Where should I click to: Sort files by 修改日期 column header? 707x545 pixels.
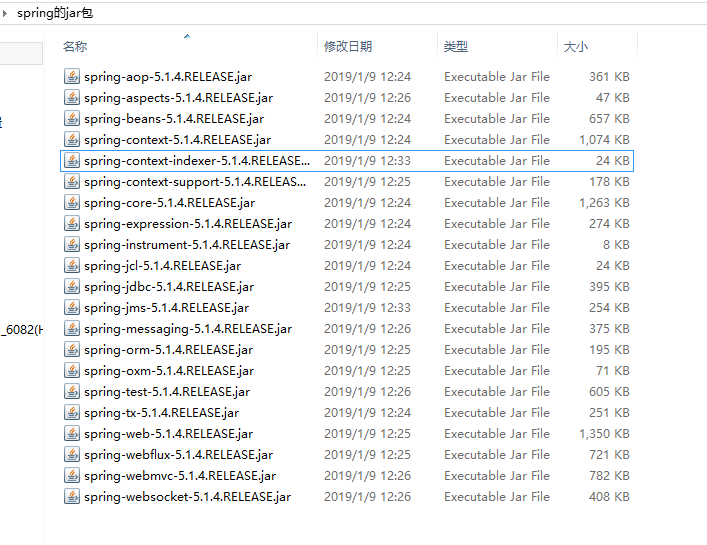tap(348, 46)
